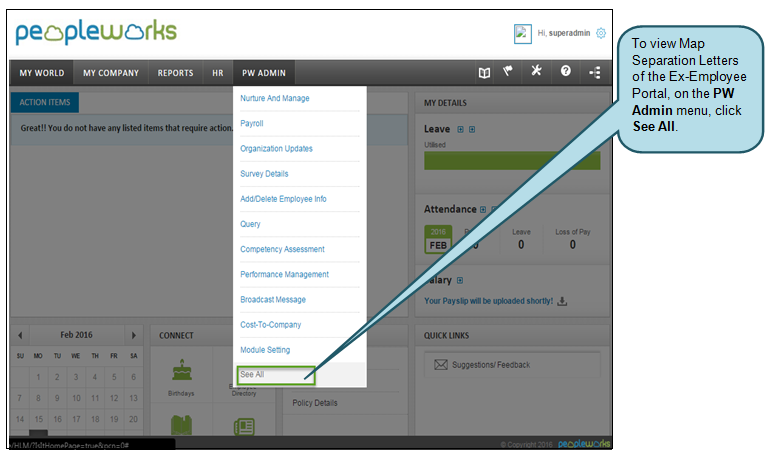The image size is (768, 454).
Task: Select date 17 in the calendar
Action: click(x=76, y=419)
